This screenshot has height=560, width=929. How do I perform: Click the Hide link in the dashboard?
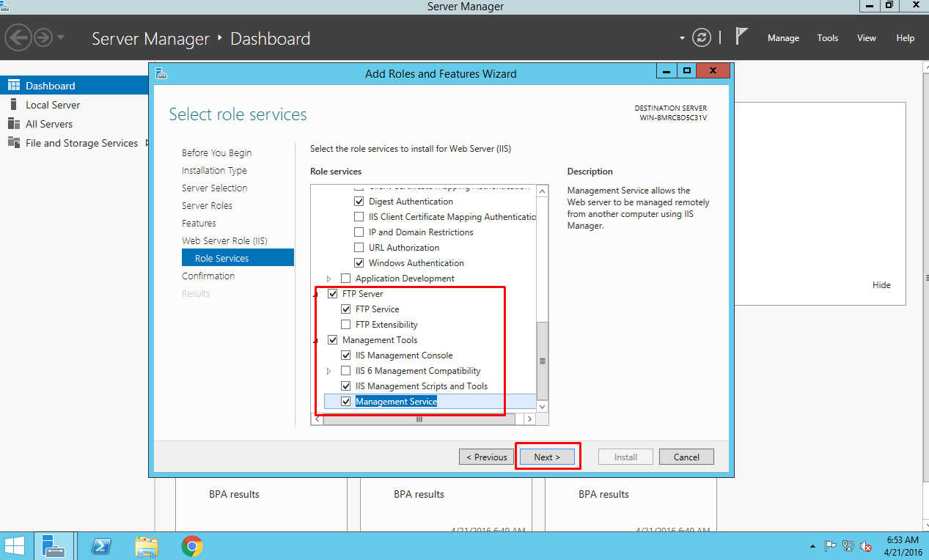pyautogui.click(x=881, y=285)
